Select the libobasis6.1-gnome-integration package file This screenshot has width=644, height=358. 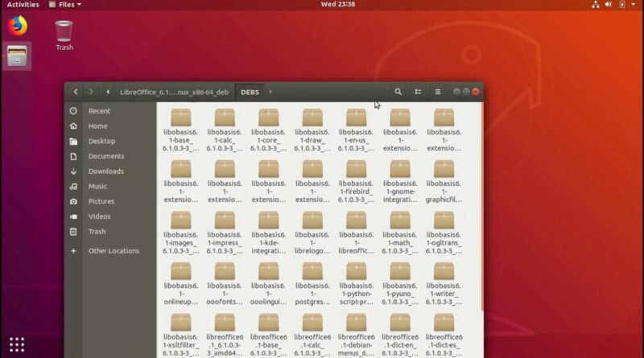click(400, 181)
